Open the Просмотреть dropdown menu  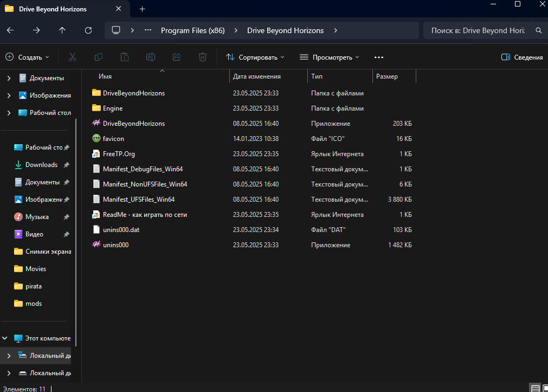point(329,57)
